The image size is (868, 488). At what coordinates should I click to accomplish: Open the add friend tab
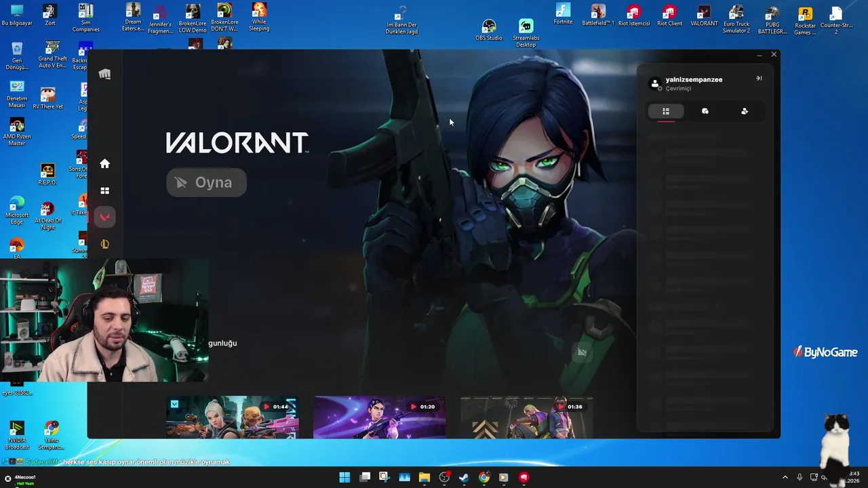click(745, 111)
